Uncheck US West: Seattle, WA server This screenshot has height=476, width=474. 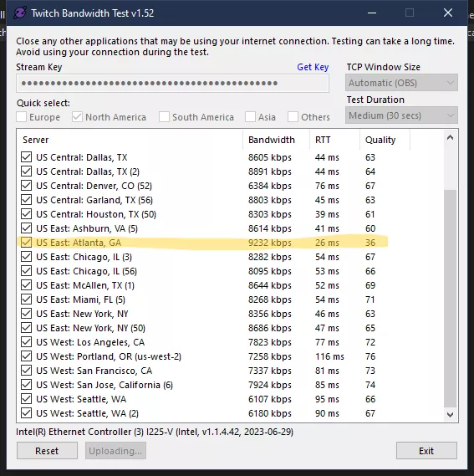pos(27,399)
